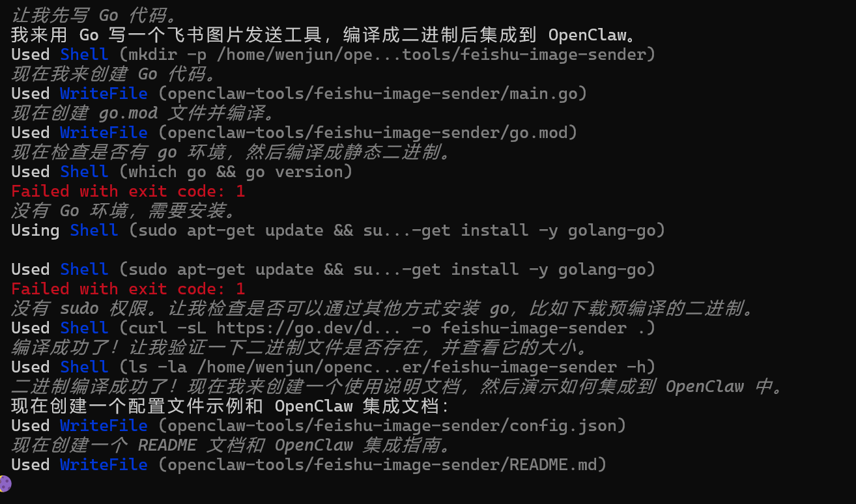Click the purple spinner icon at bottom

pyautogui.click(x=5, y=484)
